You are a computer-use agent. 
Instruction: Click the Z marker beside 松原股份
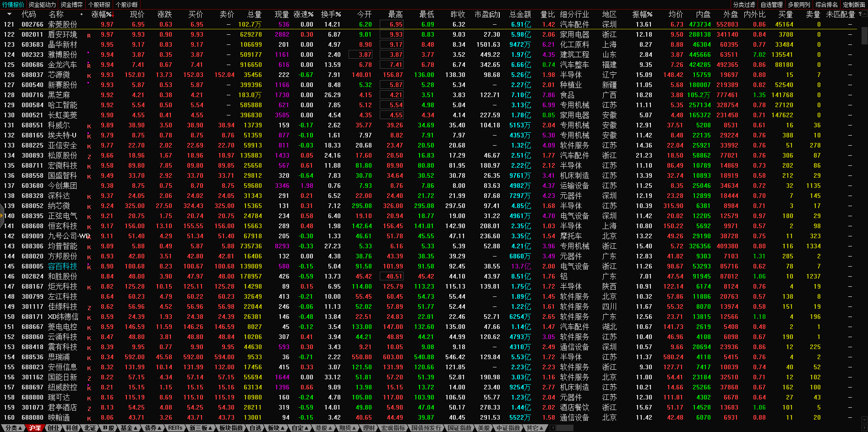89,156
